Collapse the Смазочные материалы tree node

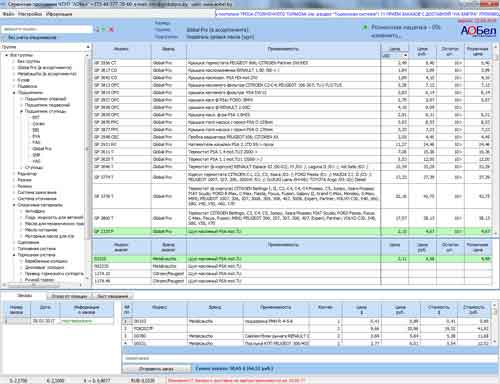pyautogui.click(x=14, y=205)
